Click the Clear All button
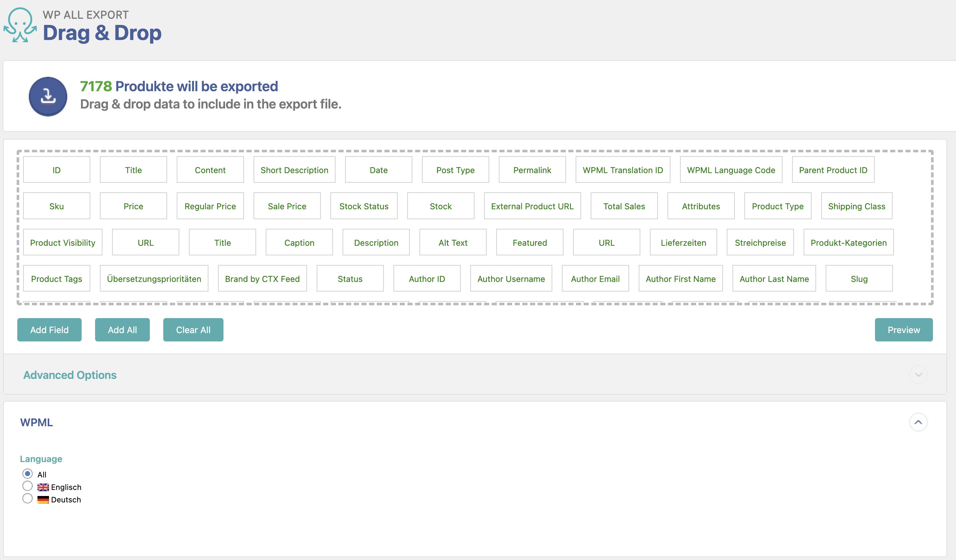 click(x=193, y=330)
